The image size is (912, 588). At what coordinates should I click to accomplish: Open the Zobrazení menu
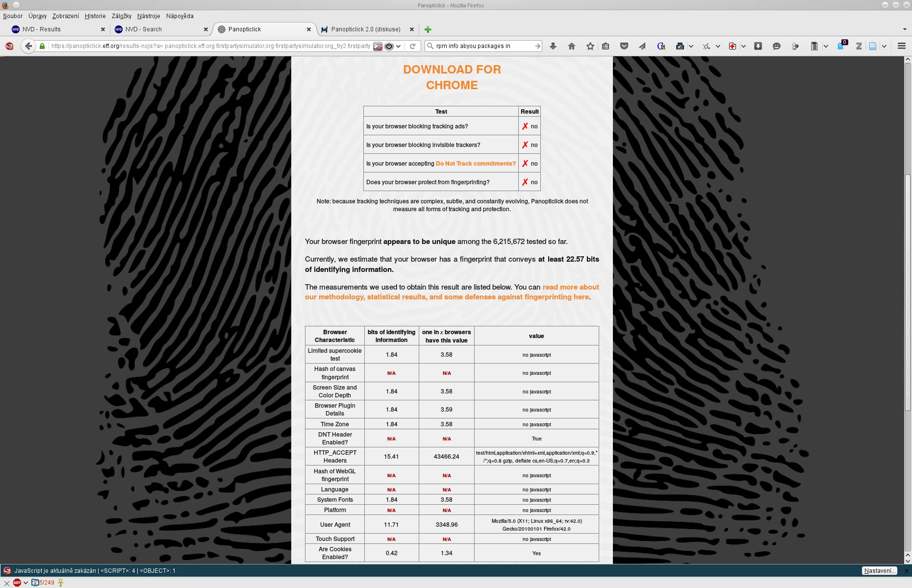click(x=66, y=16)
